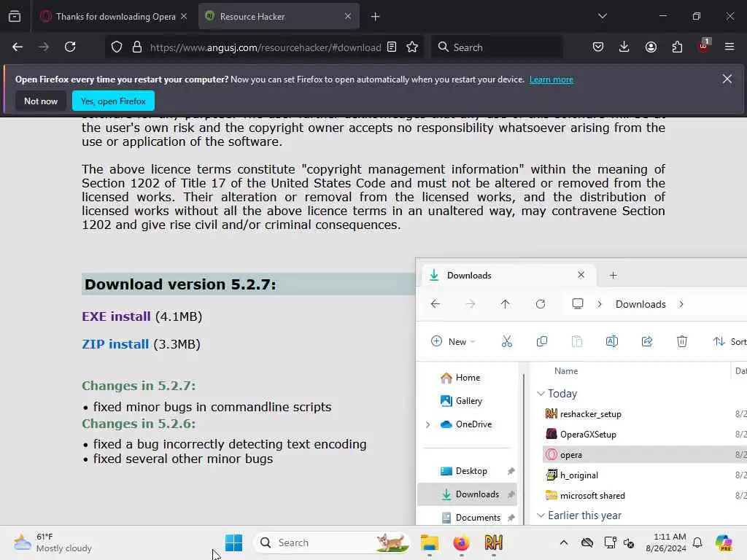Click the URL address field
The image size is (747, 560).
(x=266, y=47)
